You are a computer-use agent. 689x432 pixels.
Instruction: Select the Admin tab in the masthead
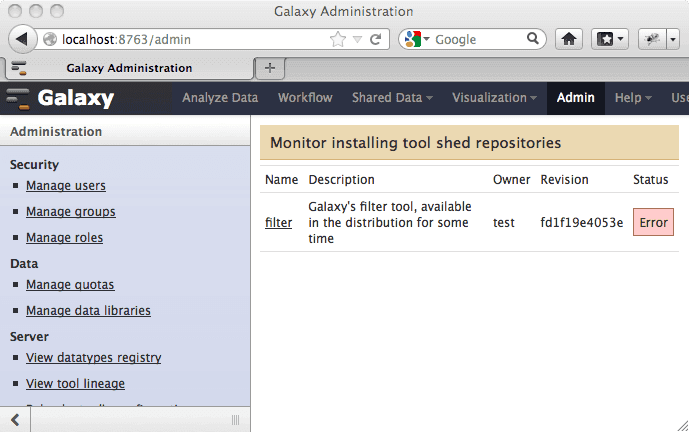pos(575,98)
